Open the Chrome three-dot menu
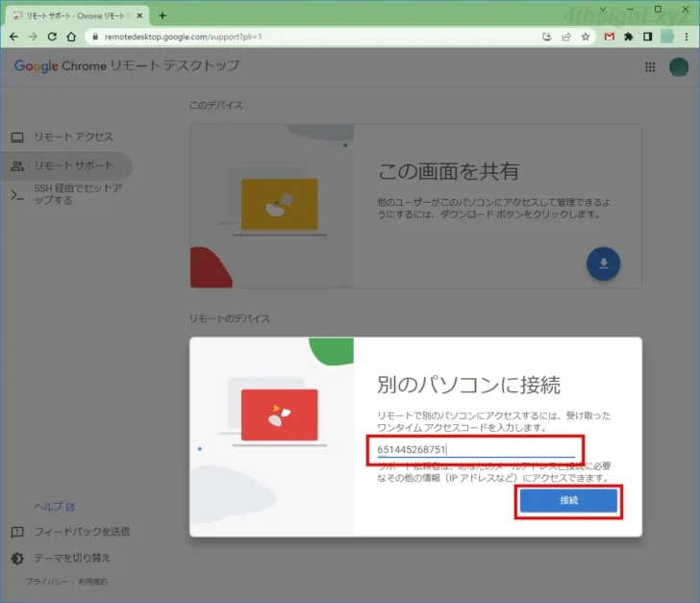The width and height of the screenshot is (700, 603). (x=687, y=37)
